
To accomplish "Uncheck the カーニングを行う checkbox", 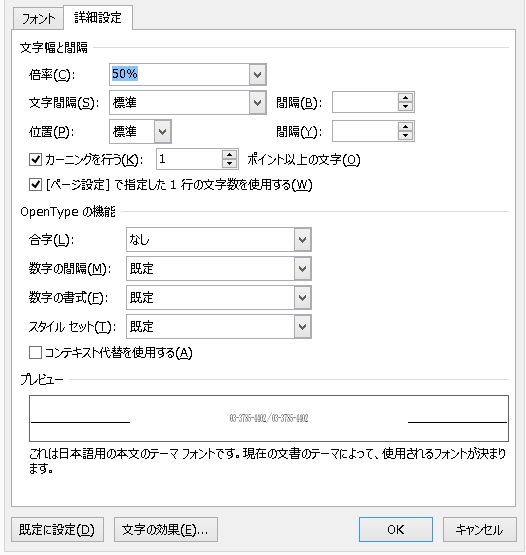I will click(35, 160).
